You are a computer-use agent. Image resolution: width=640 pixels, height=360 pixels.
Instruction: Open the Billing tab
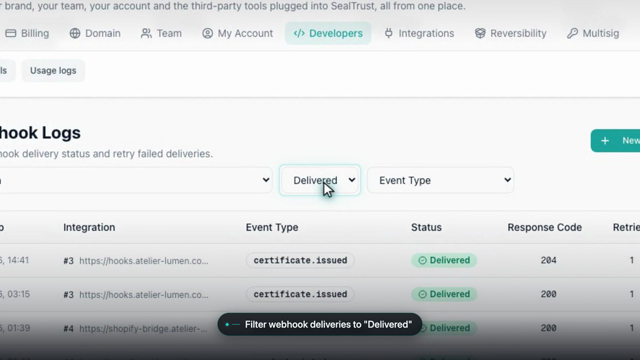click(x=27, y=33)
